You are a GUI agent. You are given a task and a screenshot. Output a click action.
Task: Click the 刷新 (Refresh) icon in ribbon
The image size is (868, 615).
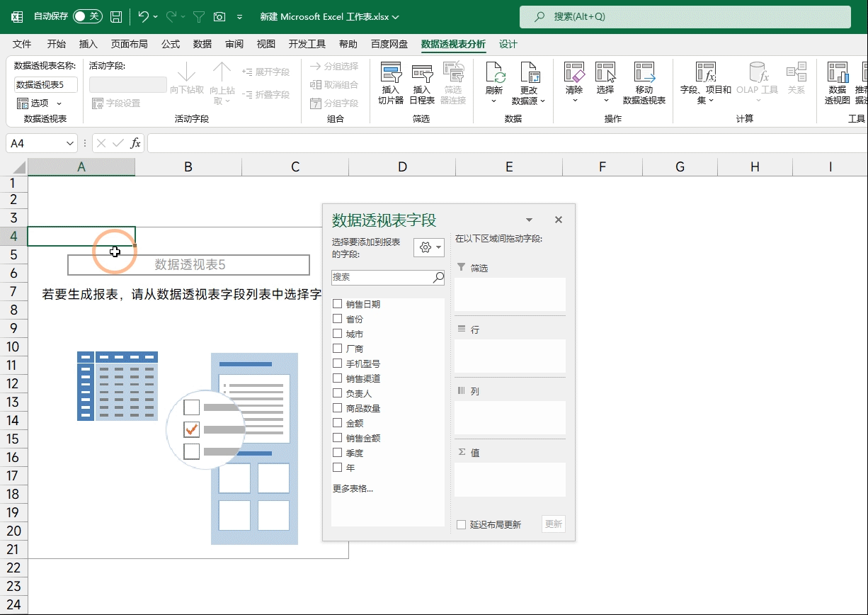pos(494,73)
